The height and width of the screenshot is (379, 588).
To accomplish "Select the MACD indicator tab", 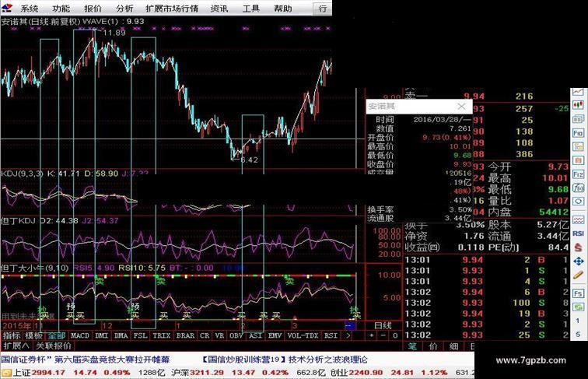I will tap(80, 335).
